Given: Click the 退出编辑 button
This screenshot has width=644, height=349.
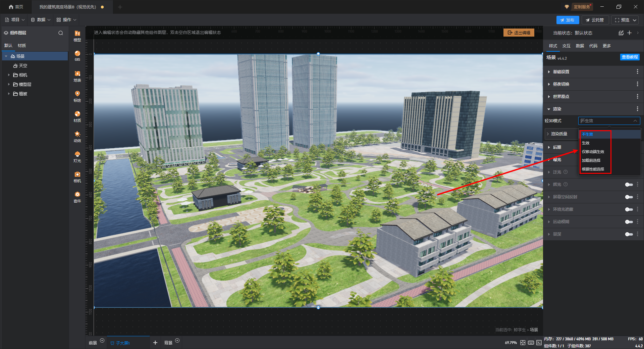Looking at the screenshot, I should (x=519, y=33).
